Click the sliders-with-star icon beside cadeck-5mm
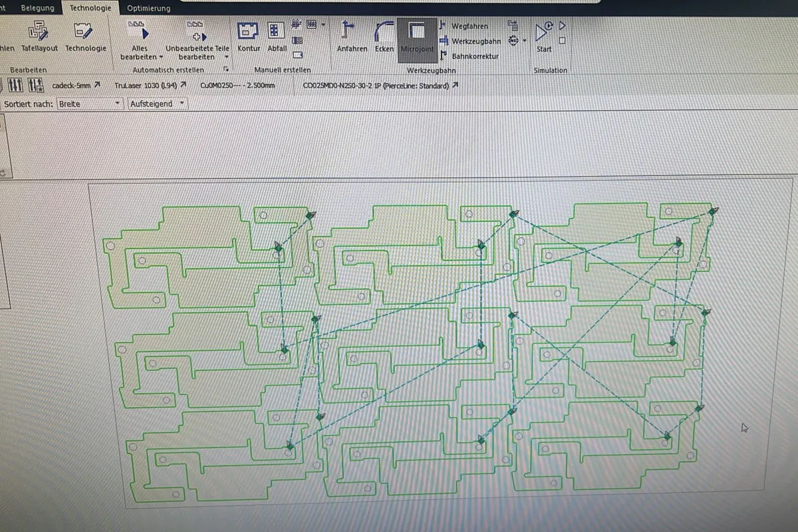The image size is (798, 532). click(x=35, y=86)
